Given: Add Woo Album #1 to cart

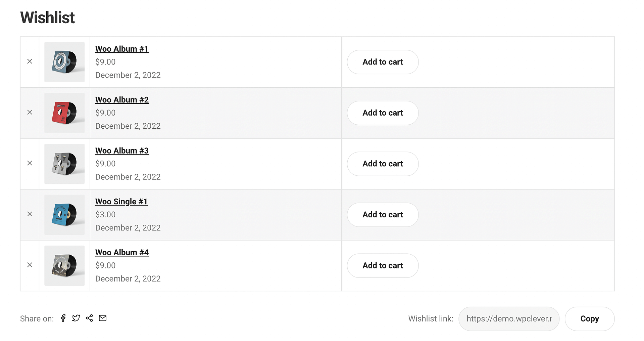Looking at the screenshot, I should click(383, 62).
